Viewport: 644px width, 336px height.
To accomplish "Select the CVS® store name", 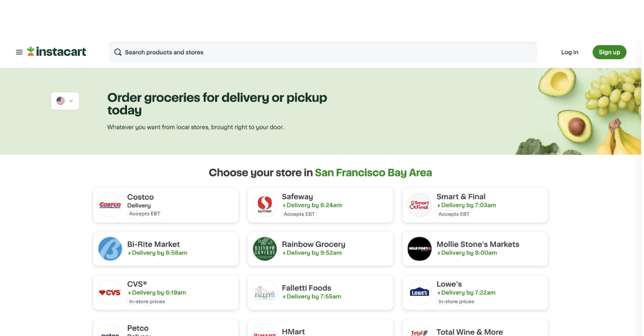I will tap(136, 284).
